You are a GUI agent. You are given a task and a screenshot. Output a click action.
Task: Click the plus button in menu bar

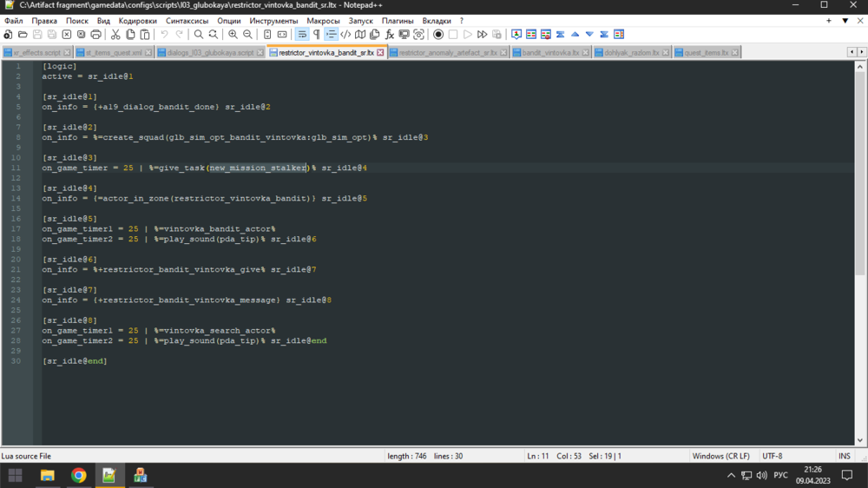point(829,21)
